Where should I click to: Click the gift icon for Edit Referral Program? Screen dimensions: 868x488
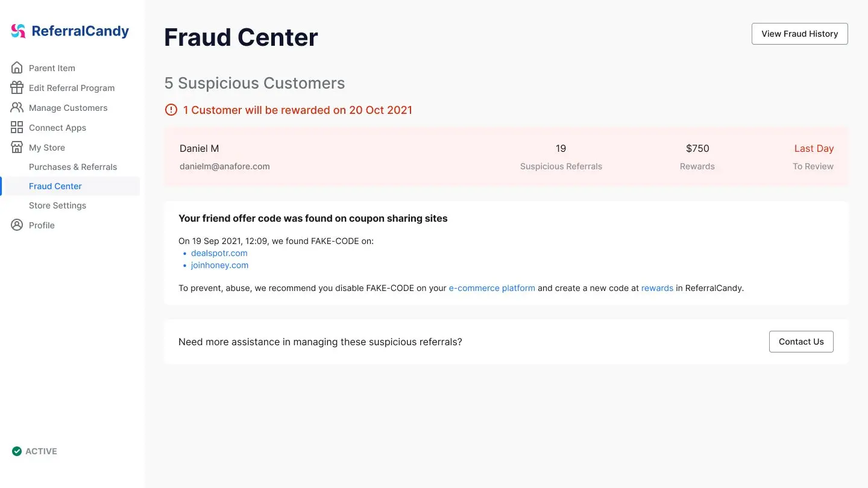pos(17,87)
